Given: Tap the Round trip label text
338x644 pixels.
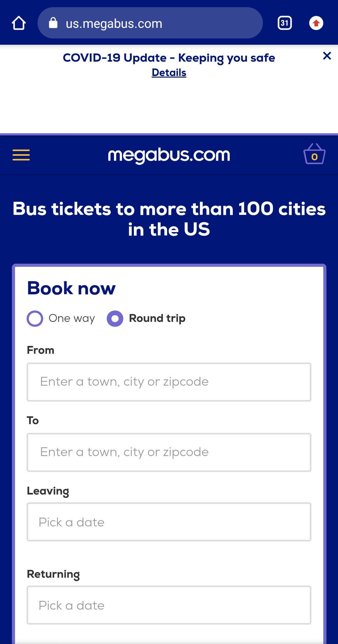Looking at the screenshot, I should coord(157,318).
